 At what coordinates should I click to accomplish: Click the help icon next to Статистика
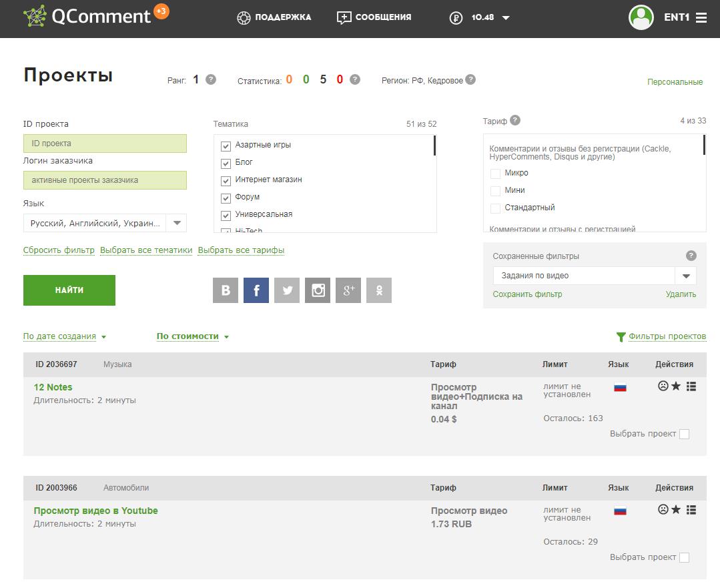click(354, 79)
